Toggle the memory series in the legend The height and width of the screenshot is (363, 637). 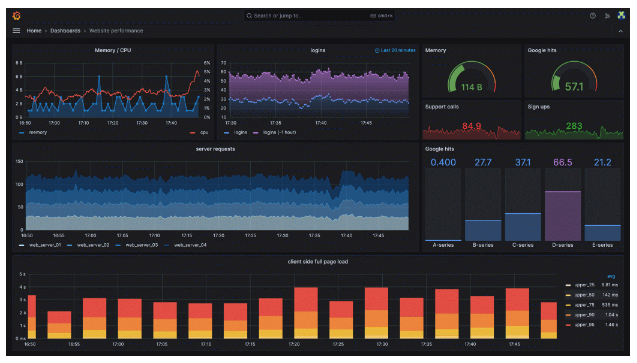[x=38, y=132]
